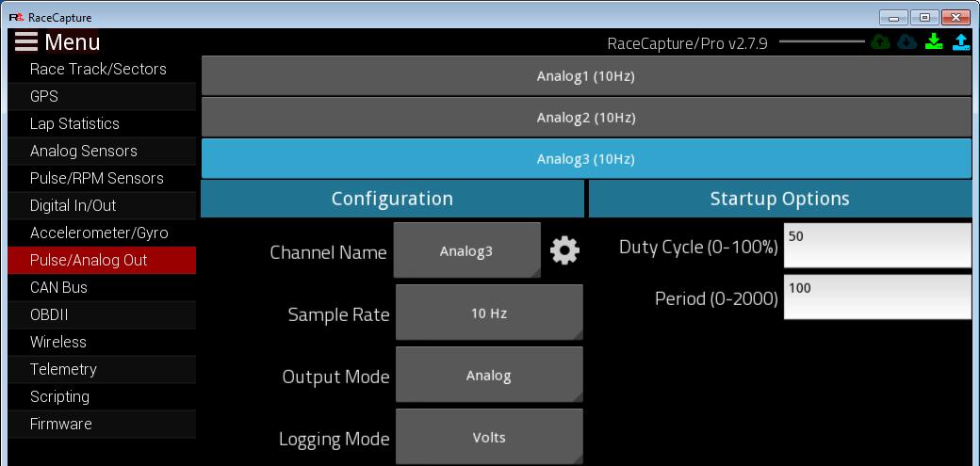980x466 pixels.
Task: Click the Output Mode label
Action: tap(336, 377)
